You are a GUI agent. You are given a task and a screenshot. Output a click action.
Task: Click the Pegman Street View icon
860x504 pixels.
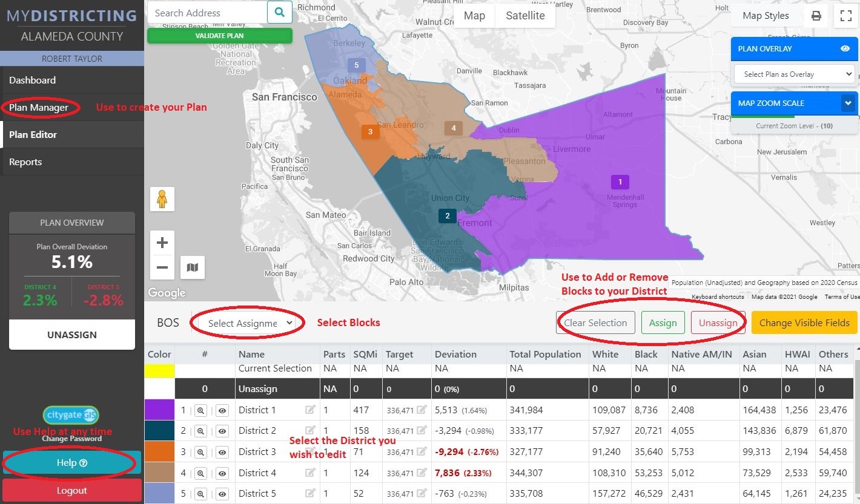pos(162,198)
